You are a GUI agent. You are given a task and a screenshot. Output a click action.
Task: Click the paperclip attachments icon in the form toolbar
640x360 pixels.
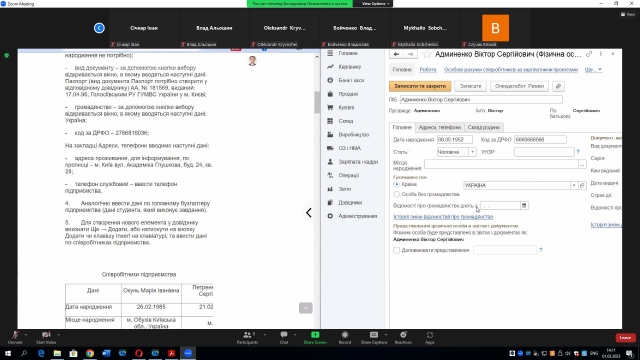[558, 86]
